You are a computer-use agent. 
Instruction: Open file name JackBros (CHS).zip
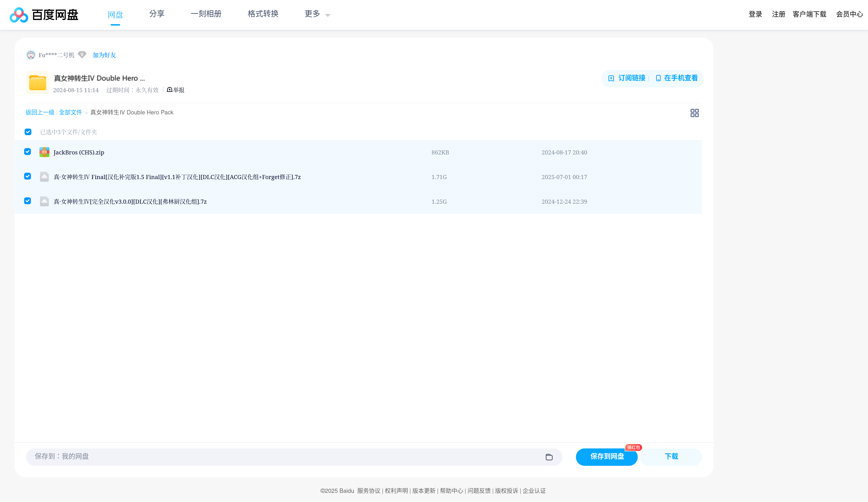(79, 153)
